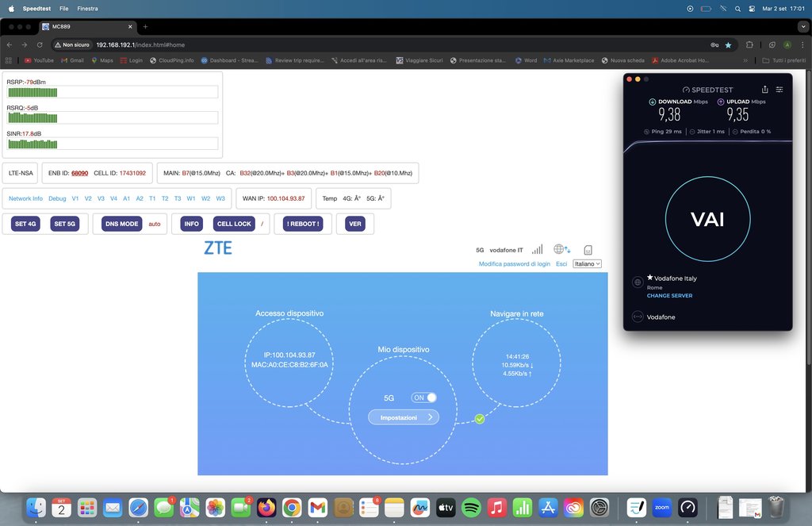Click the SET 4G button
The image size is (812, 526).
tap(25, 224)
